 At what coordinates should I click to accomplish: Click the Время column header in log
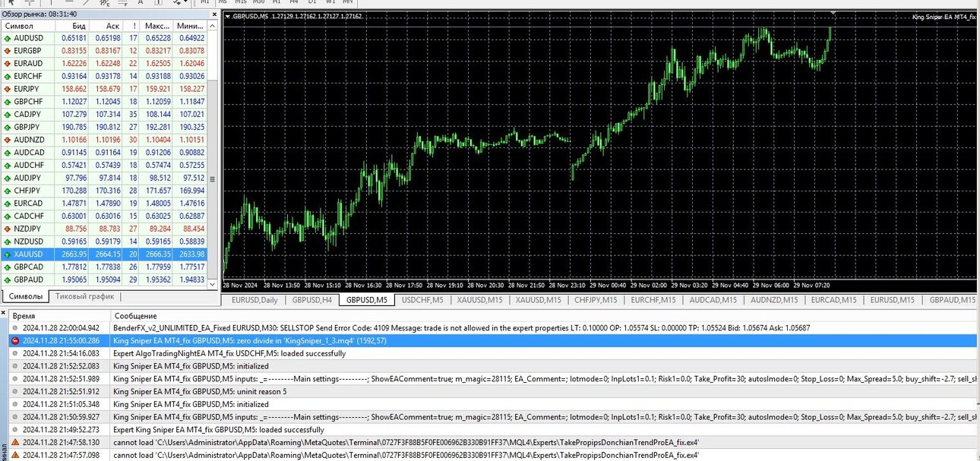[59, 315]
